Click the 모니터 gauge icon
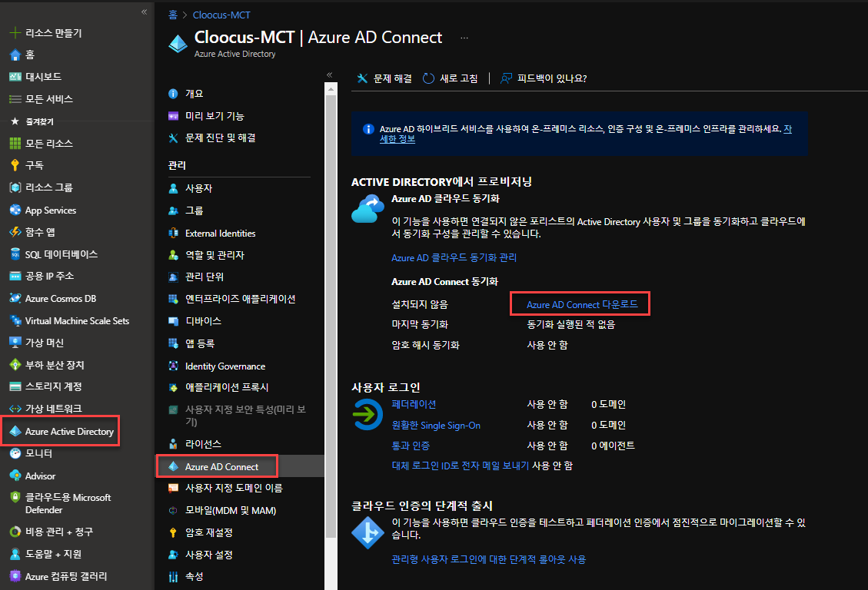 (x=15, y=453)
